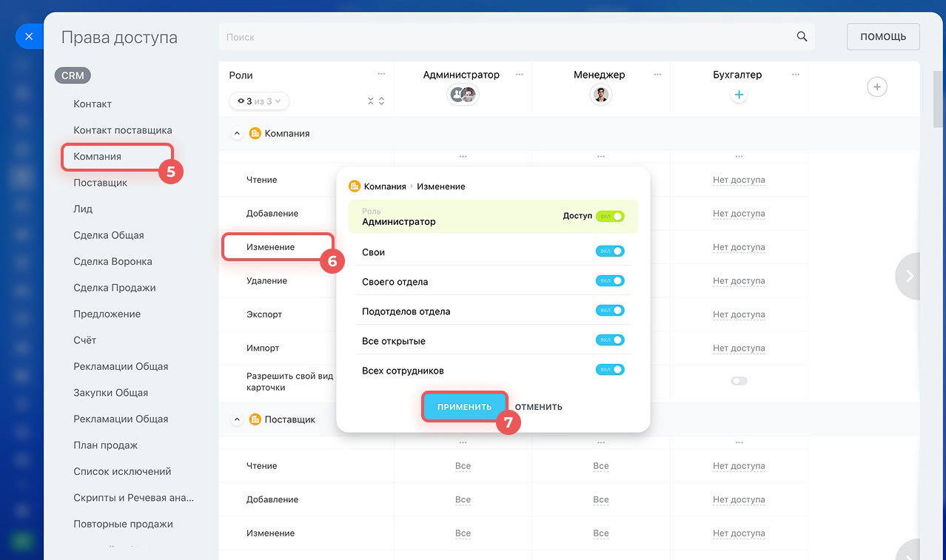The width and height of the screenshot is (946, 560).
Task: Collapse the Поставщик section
Action: [x=237, y=419]
